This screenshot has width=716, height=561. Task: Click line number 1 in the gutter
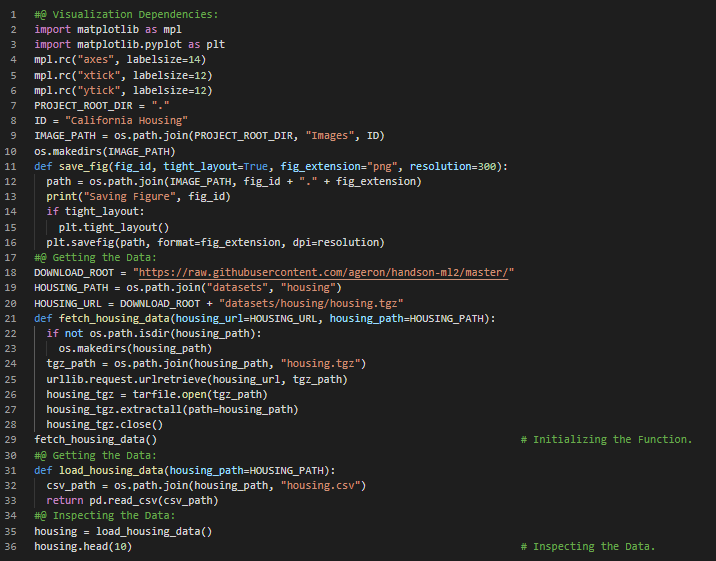pos(12,14)
